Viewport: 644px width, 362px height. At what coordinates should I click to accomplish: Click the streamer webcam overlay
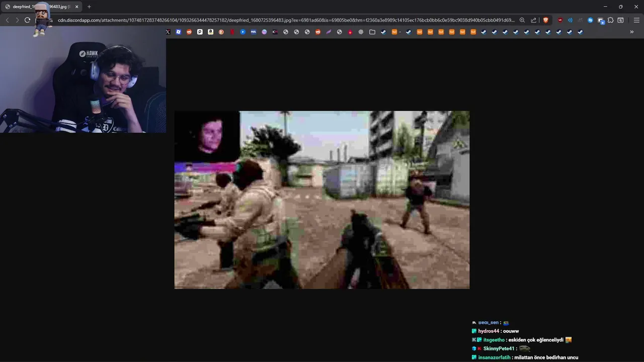[83, 79]
